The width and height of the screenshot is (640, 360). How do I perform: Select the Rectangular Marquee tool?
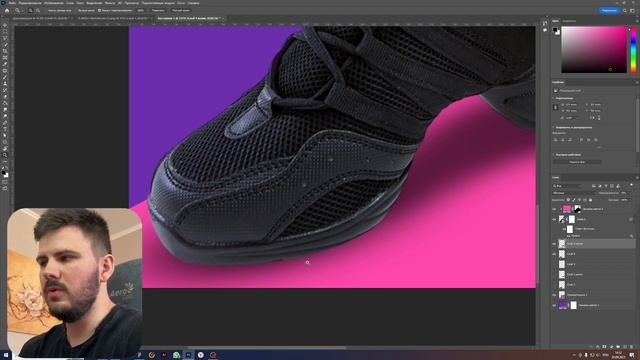point(5,31)
